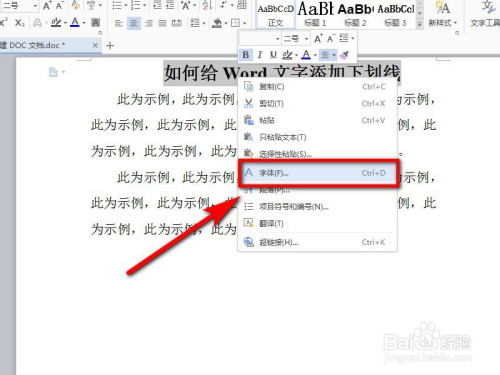Click the Chinese layout A icon
The height and width of the screenshot is (375, 500).
185,5
